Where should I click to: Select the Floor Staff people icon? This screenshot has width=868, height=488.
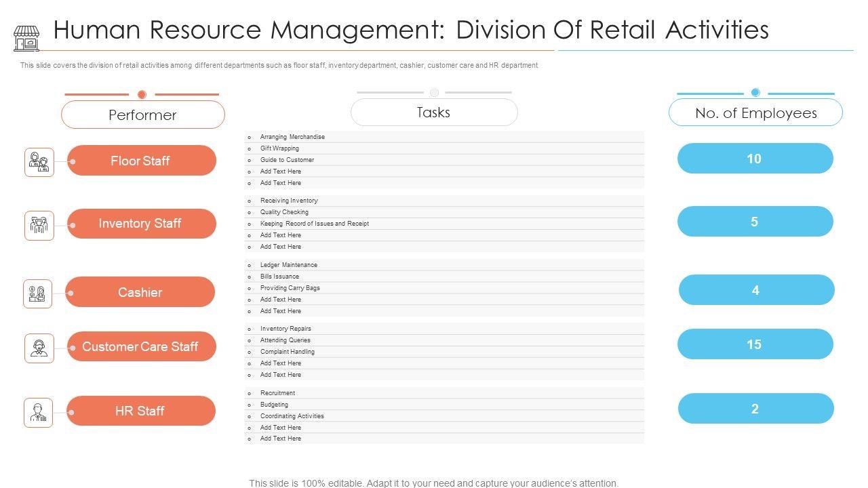pyautogui.click(x=39, y=163)
